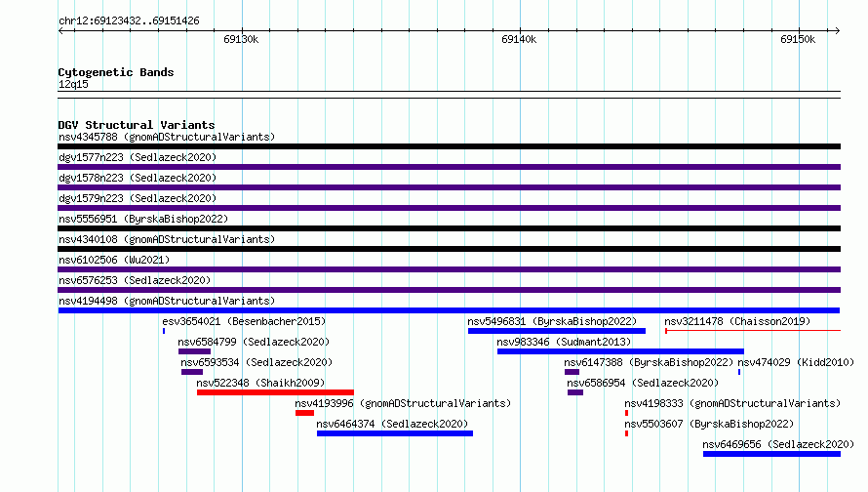Select the black bar under nsv4345788
The width and height of the screenshot is (868, 492).
tap(449, 146)
